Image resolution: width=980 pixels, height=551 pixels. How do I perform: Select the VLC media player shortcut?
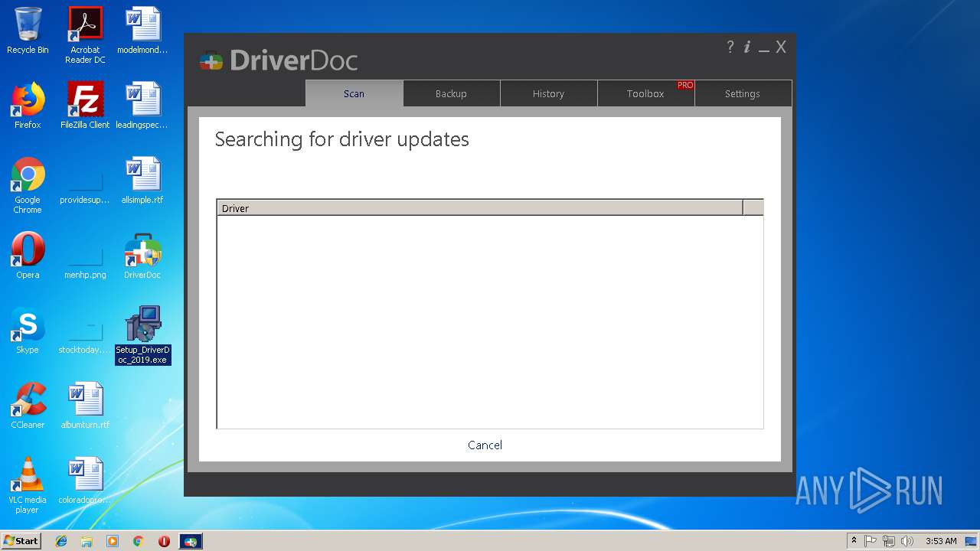(28, 485)
